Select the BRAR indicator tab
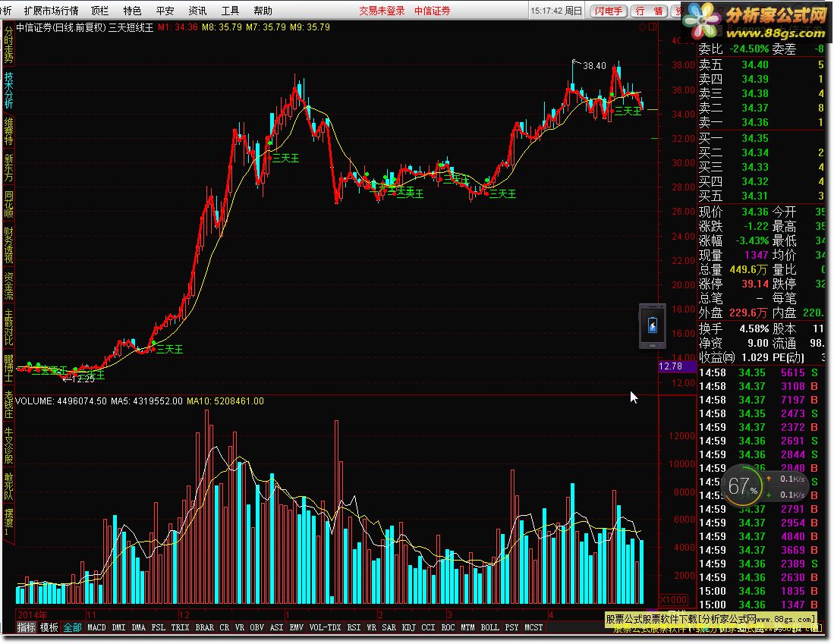This screenshot has width=834, height=644. 204,627
